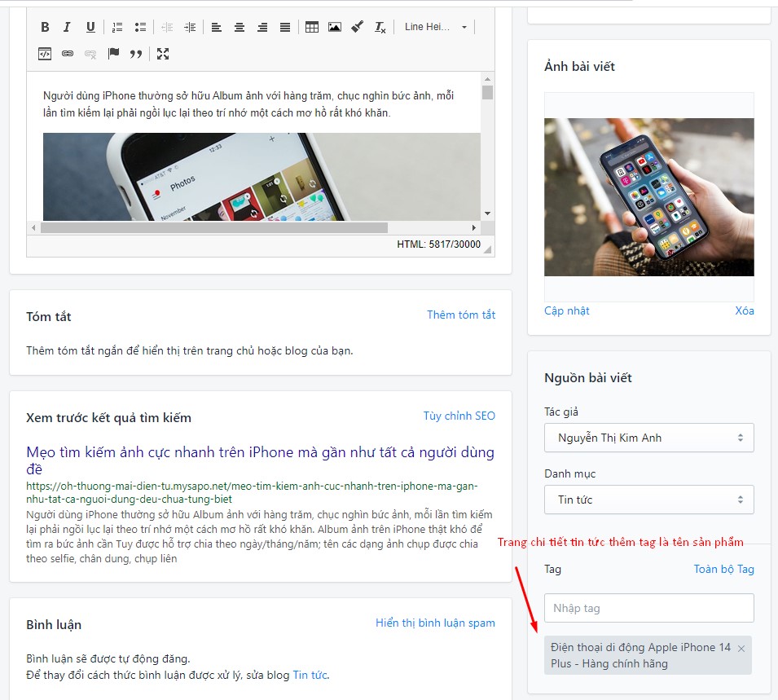Switch to HTML source code view
The image size is (778, 700).
pos(45,54)
